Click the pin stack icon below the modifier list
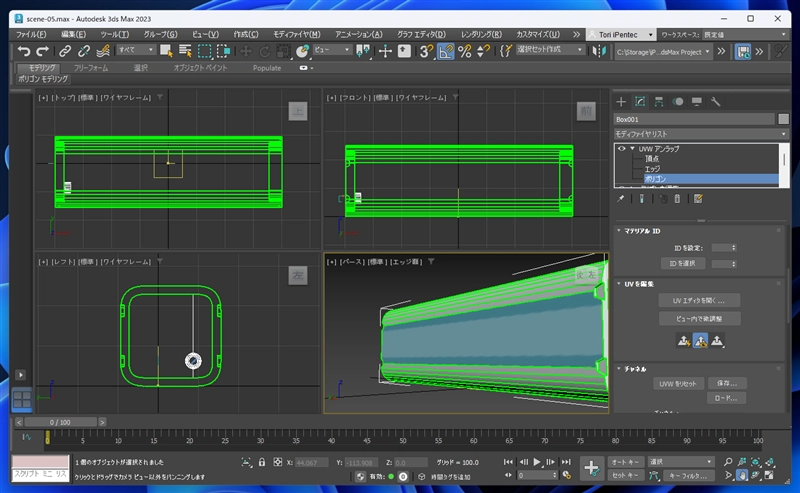 pos(621,198)
